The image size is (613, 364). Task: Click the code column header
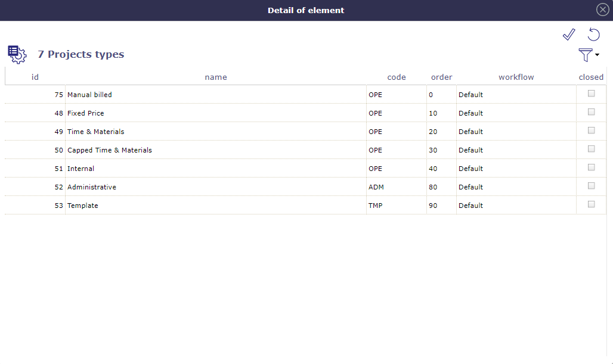click(x=397, y=77)
